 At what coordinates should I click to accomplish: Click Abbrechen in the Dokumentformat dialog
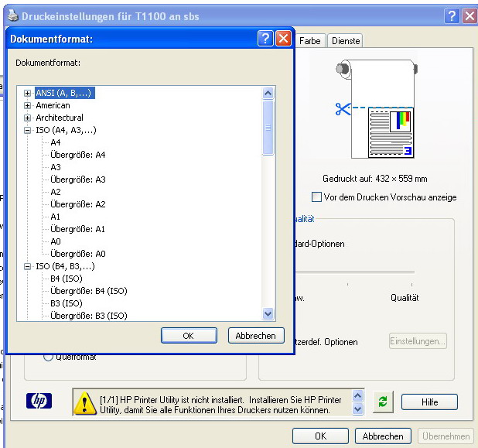[x=256, y=336]
